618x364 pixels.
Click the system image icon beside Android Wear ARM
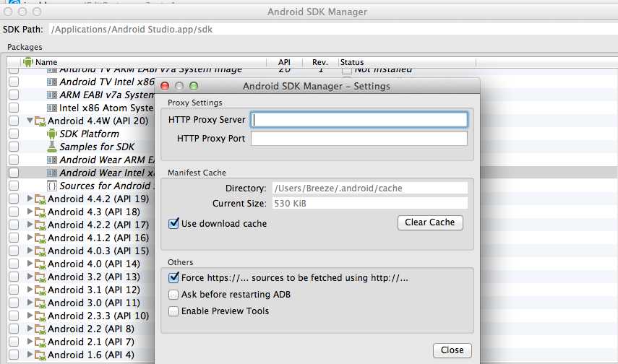pyautogui.click(x=52, y=160)
